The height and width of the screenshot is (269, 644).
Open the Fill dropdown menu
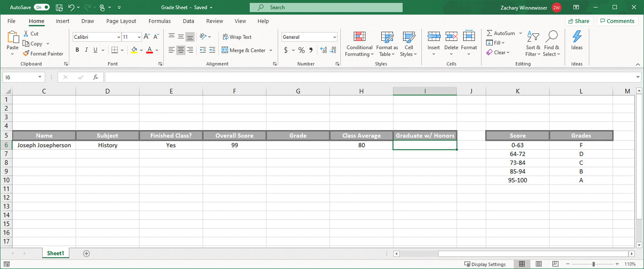(496, 43)
